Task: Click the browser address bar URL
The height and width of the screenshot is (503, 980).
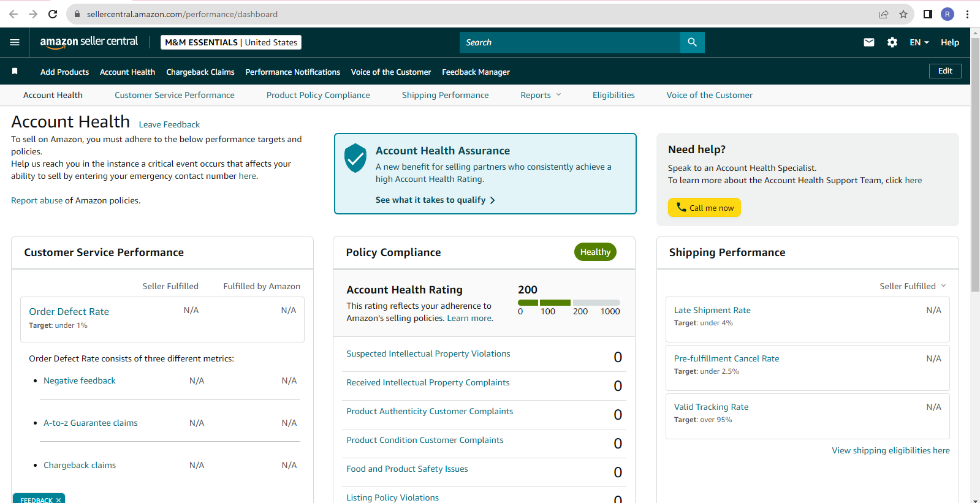Action: (182, 14)
